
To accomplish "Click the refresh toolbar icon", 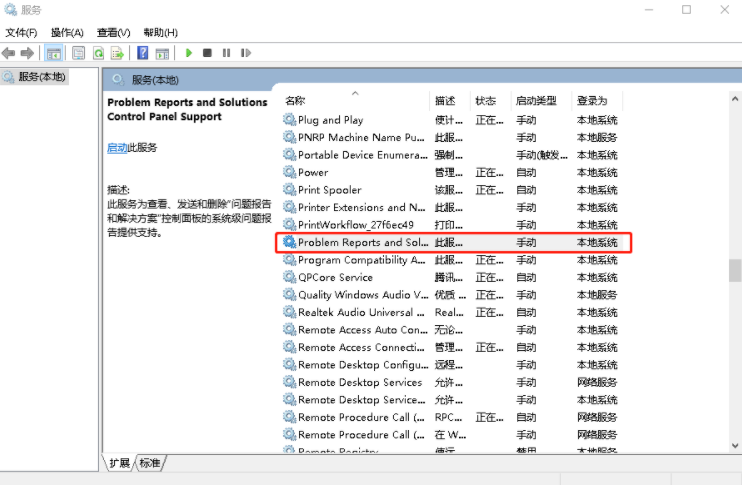I will (x=99, y=53).
